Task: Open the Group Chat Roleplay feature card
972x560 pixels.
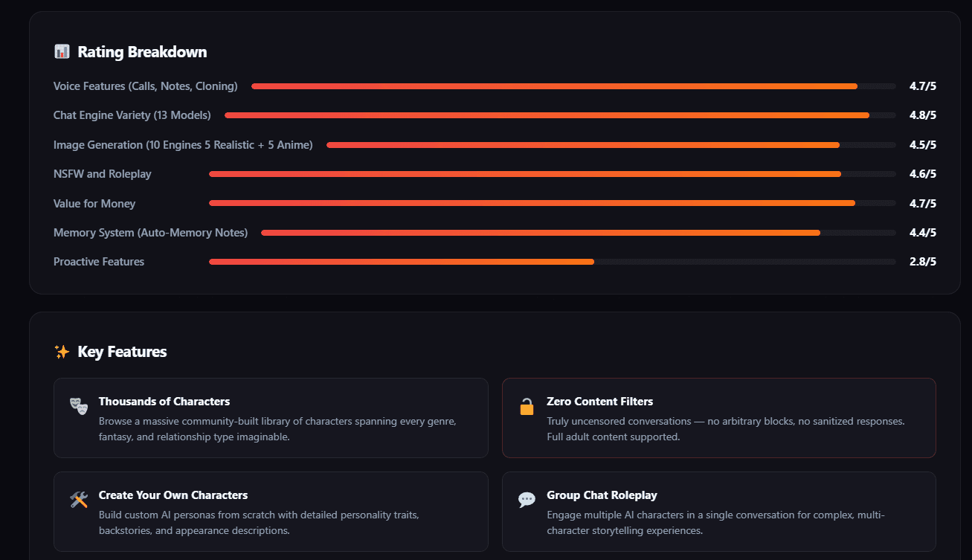Action: pyautogui.click(x=718, y=512)
